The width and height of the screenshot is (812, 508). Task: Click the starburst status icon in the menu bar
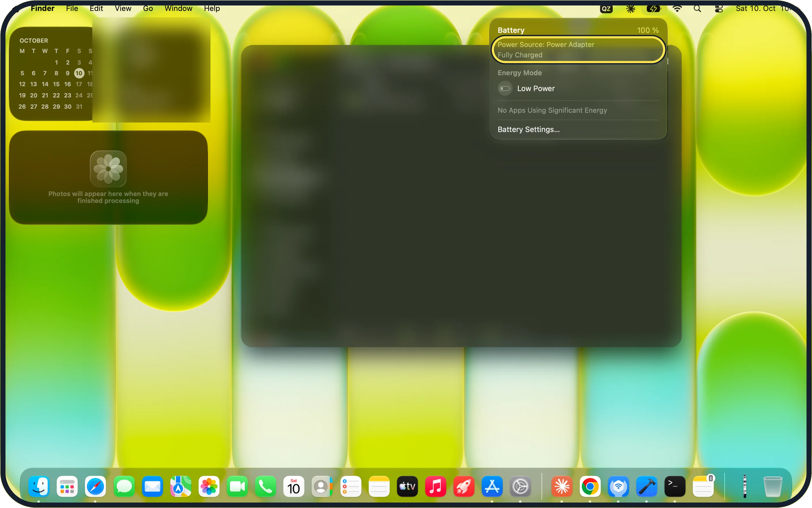[631, 9]
